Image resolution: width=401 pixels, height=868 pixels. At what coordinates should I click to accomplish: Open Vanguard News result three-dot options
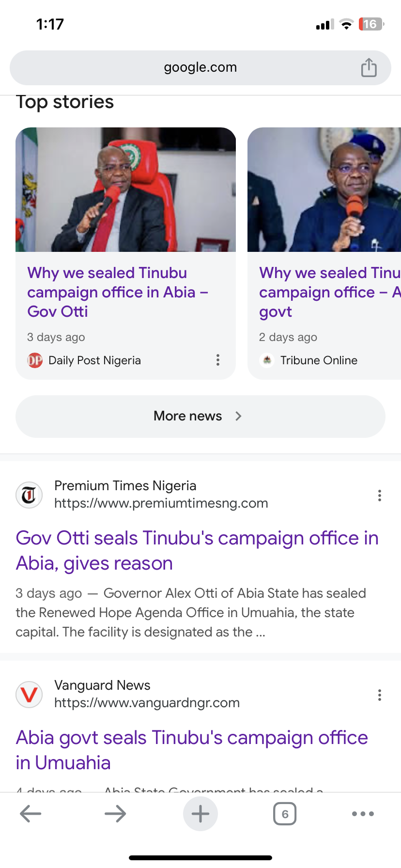pos(379,695)
